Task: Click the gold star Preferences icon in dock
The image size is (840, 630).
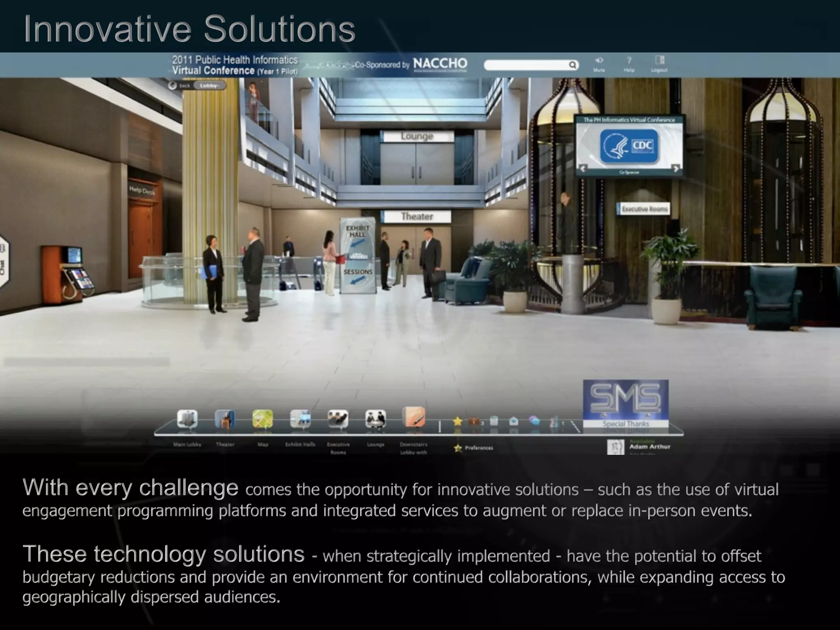Action: 457,421
